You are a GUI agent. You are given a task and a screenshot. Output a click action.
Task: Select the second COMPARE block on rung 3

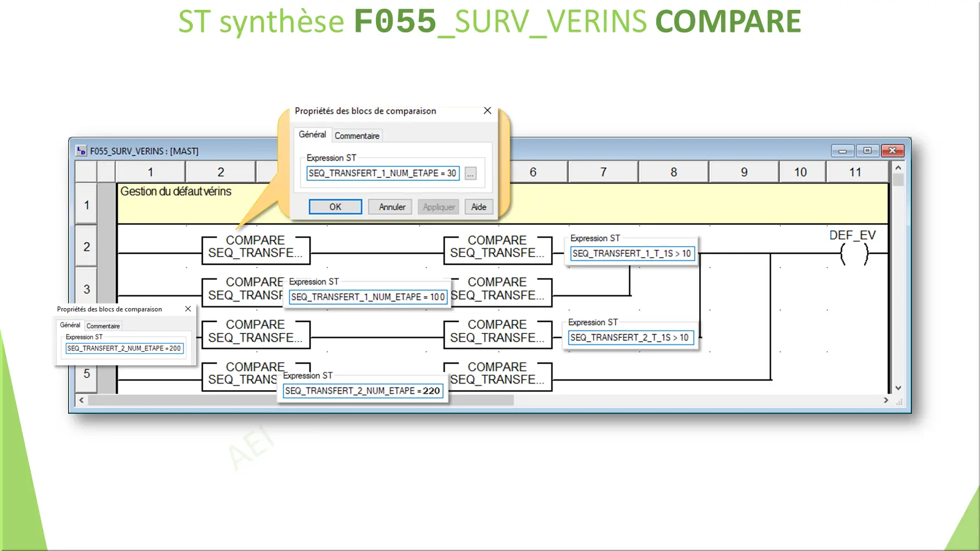tap(497, 290)
